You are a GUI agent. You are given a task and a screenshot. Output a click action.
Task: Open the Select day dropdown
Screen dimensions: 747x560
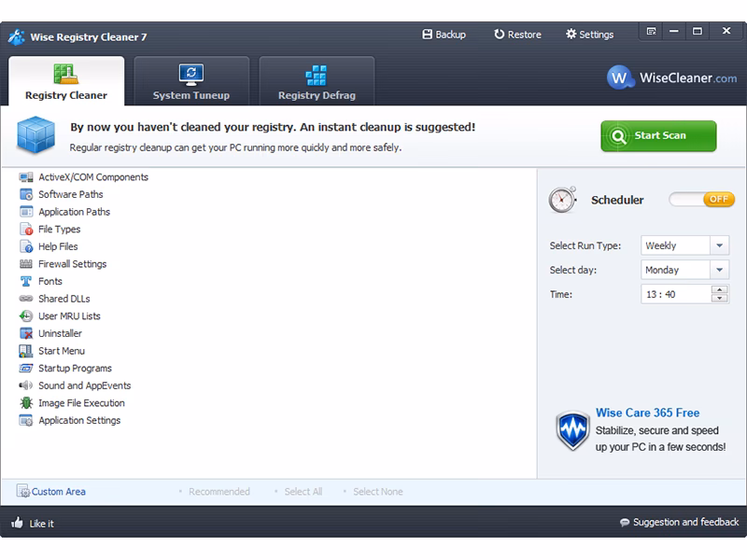click(719, 271)
